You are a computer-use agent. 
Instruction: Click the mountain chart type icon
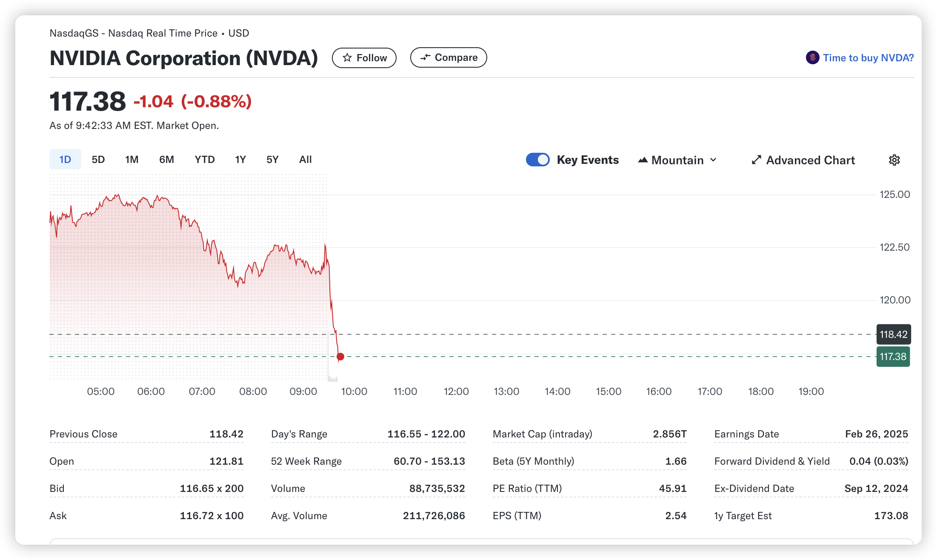pos(643,160)
